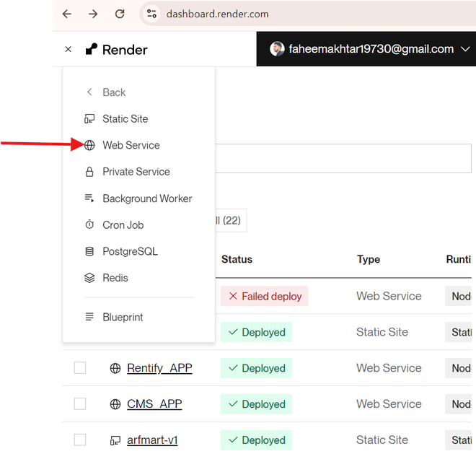Click the Redis layers icon
Screen dimensions: 476x454
(89, 278)
